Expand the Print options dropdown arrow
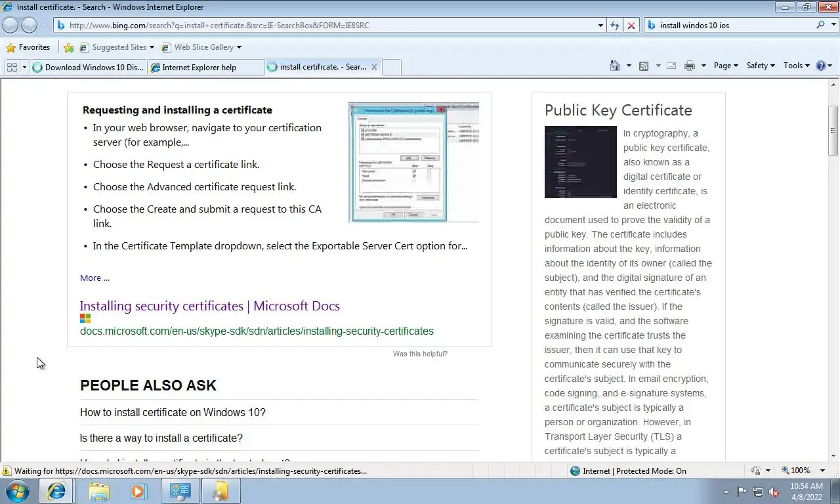The width and height of the screenshot is (840, 504). click(703, 66)
